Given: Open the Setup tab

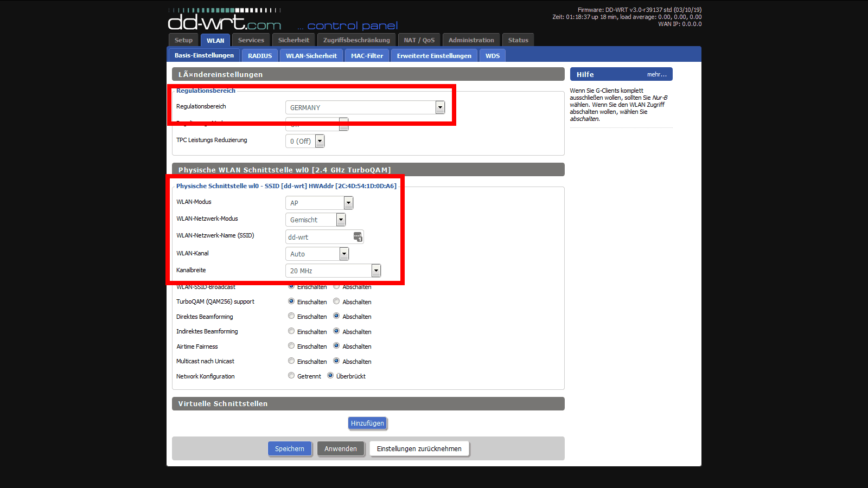Looking at the screenshot, I should (x=183, y=40).
